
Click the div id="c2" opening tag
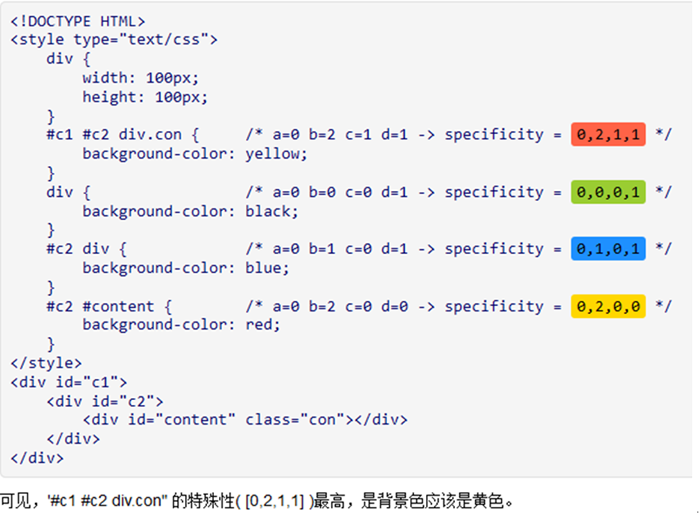coord(105,401)
